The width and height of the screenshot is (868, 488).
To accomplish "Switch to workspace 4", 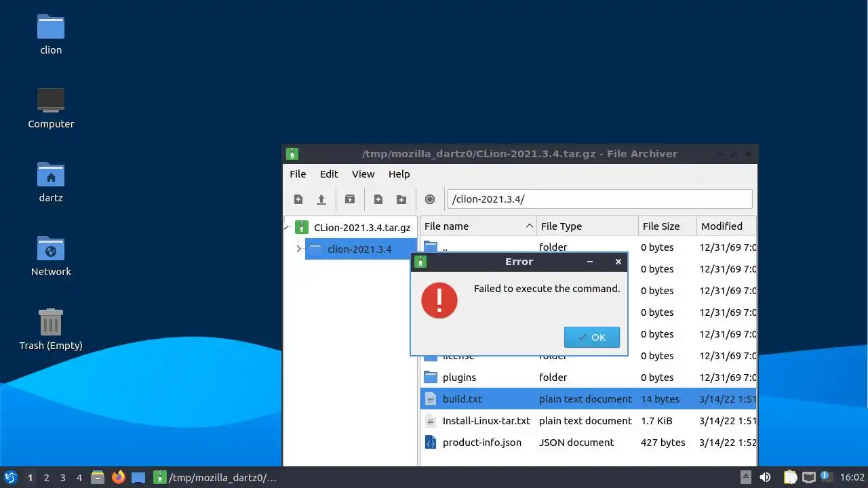I will tap(79, 478).
